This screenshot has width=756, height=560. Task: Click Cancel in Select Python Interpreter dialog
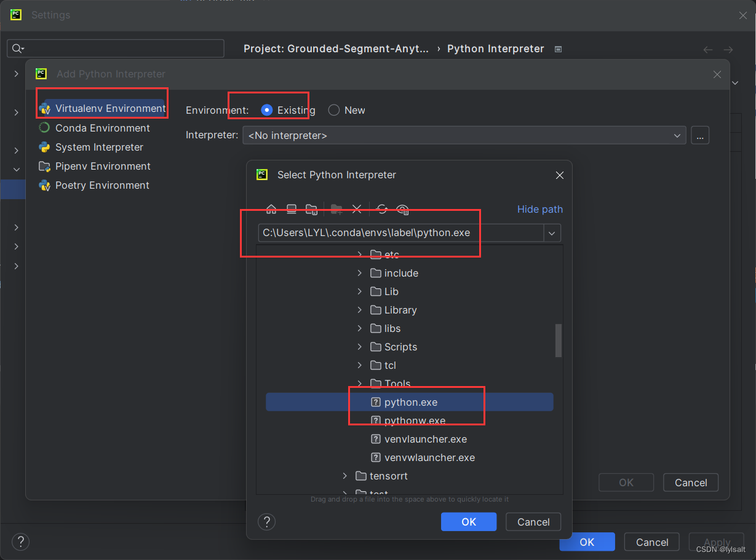tap(533, 522)
